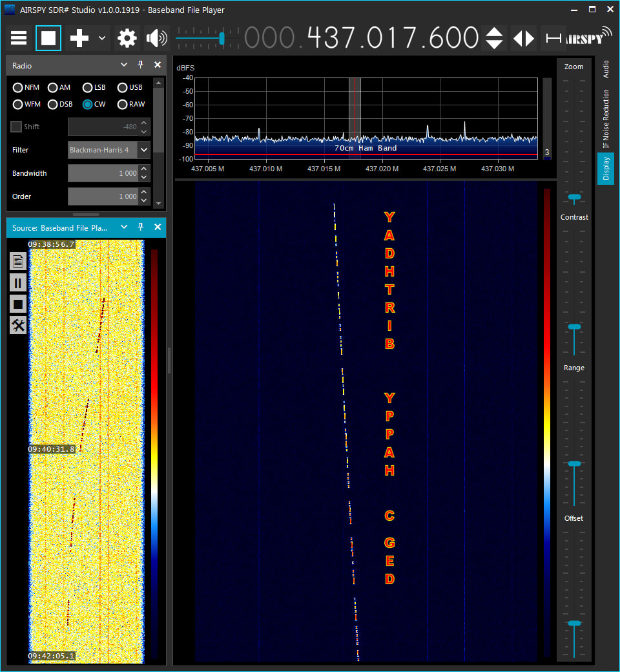620x672 pixels.
Task: Click the baseband player document icon
Action: tap(18, 261)
